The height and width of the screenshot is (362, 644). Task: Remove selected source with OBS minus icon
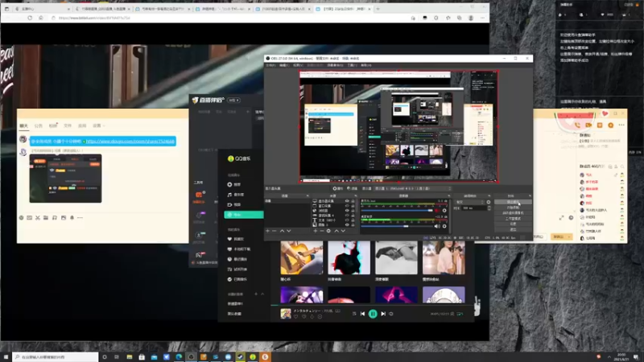[x=321, y=231]
